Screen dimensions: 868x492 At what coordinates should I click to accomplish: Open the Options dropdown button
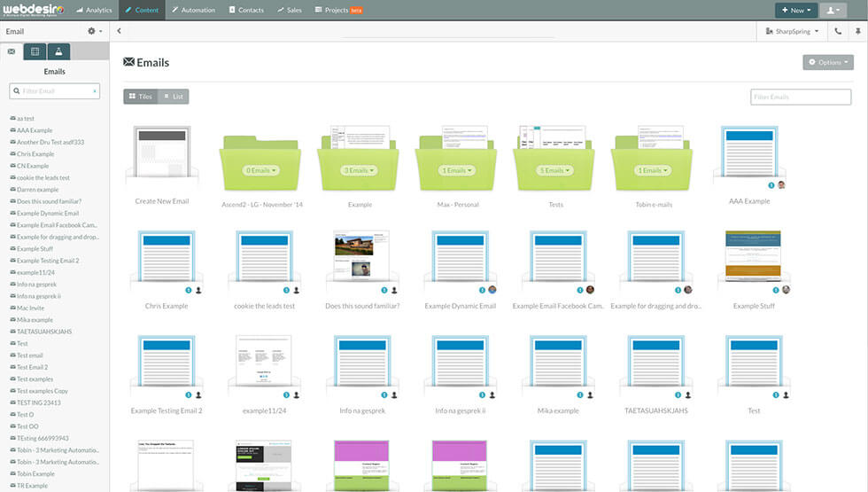pyautogui.click(x=828, y=62)
